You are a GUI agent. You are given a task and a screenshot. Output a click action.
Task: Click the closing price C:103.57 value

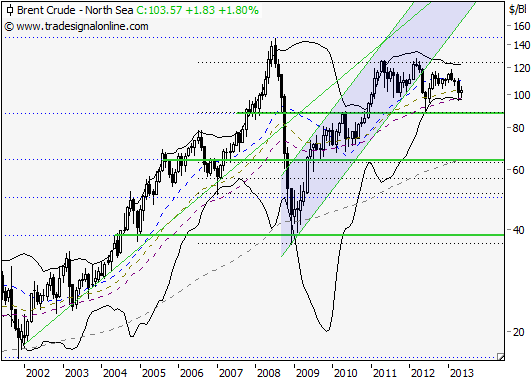tap(159, 10)
